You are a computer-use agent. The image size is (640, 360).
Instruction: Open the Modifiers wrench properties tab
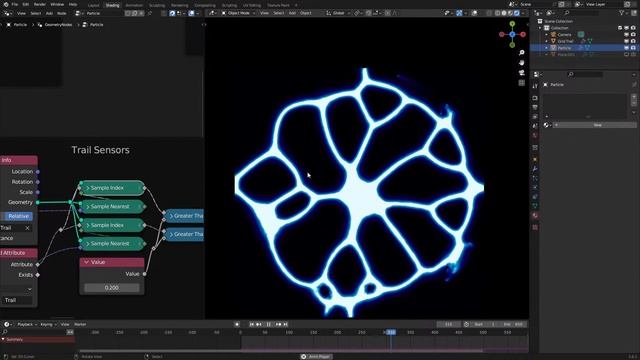click(x=535, y=169)
